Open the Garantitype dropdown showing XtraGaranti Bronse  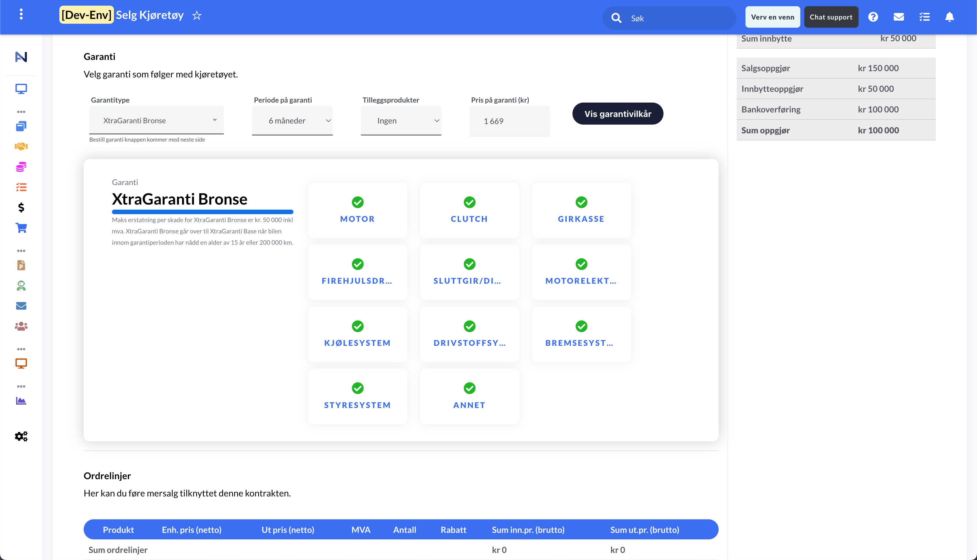point(157,120)
